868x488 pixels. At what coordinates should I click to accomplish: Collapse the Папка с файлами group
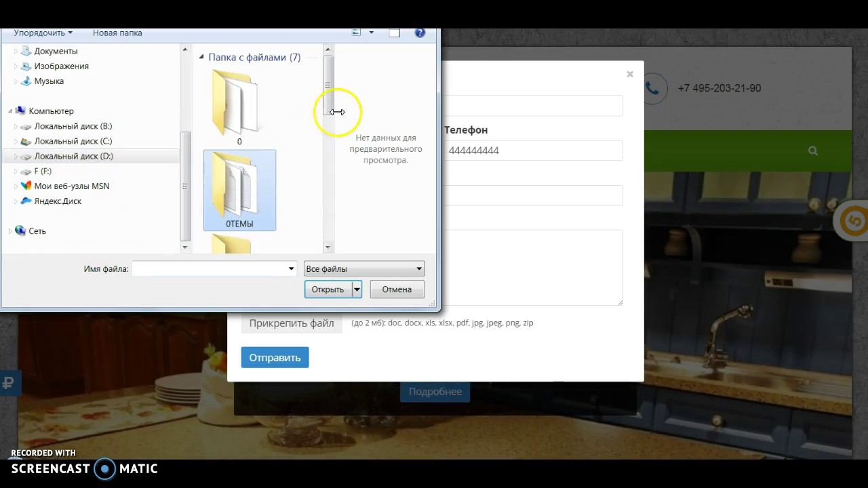coord(201,58)
